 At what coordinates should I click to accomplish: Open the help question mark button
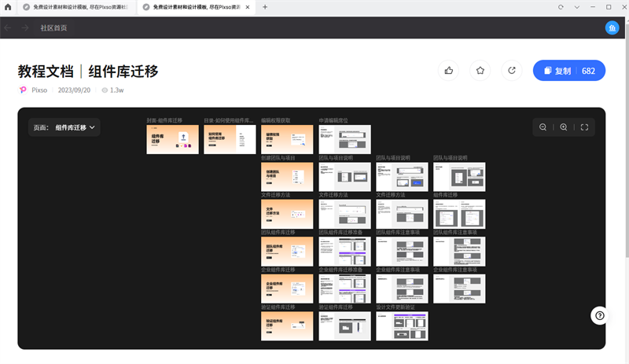(x=600, y=315)
